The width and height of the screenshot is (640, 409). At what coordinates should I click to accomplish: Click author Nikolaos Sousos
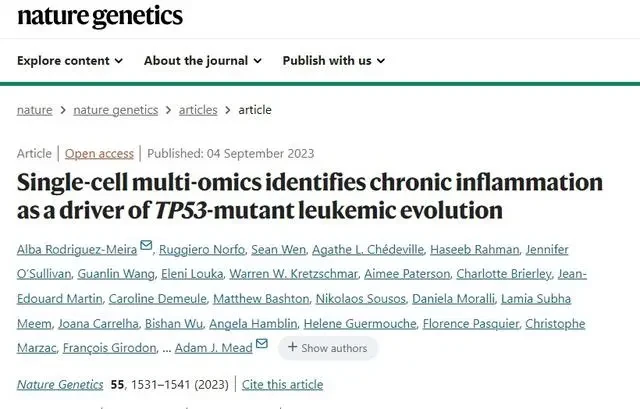click(361, 299)
